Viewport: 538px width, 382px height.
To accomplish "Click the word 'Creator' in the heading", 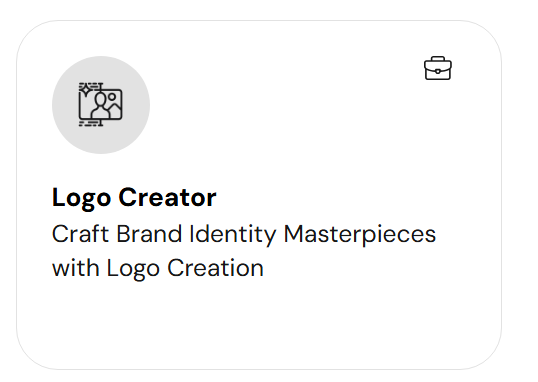I will (x=167, y=197).
